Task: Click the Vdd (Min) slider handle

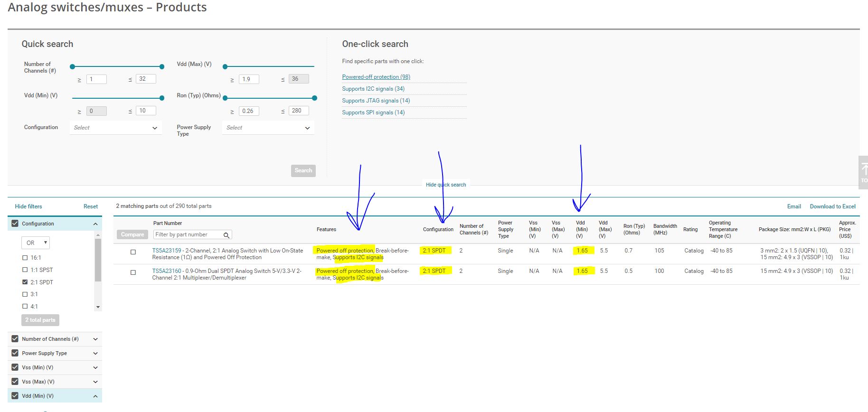Action: pos(162,98)
